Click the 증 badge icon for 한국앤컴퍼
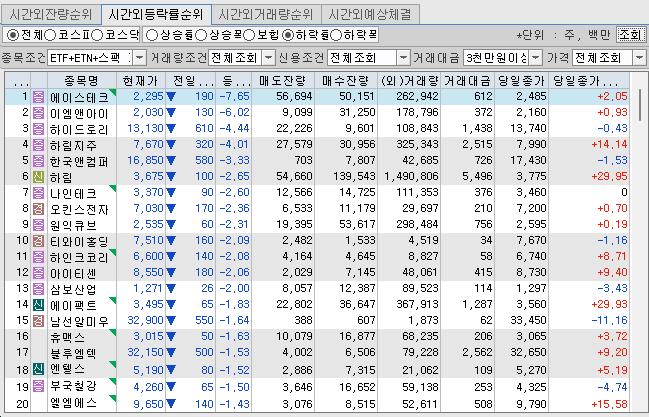 point(38,161)
